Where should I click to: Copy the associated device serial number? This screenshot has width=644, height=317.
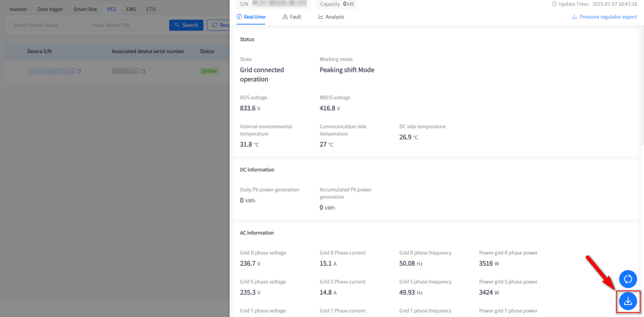tap(144, 71)
